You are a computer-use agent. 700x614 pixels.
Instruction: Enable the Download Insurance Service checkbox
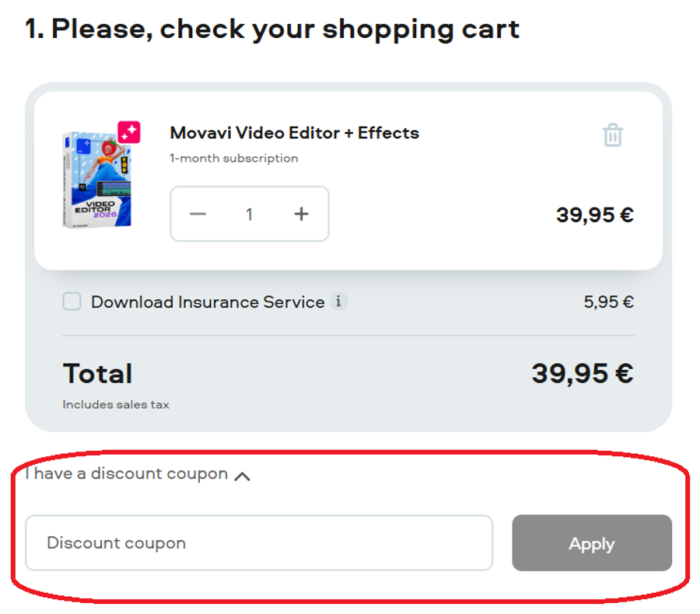(x=72, y=302)
